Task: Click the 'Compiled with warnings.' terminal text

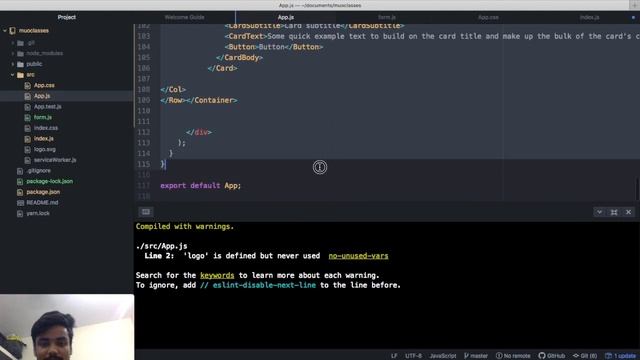Action: point(185,227)
